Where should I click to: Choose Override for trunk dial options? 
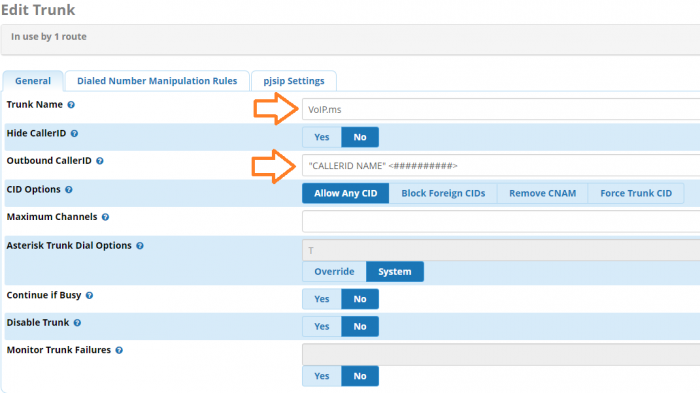point(334,272)
